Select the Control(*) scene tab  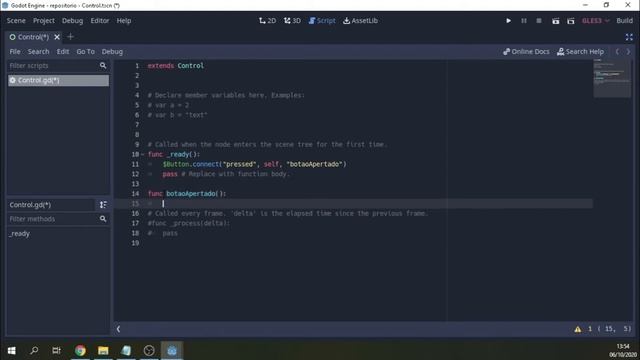coord(29,37)
